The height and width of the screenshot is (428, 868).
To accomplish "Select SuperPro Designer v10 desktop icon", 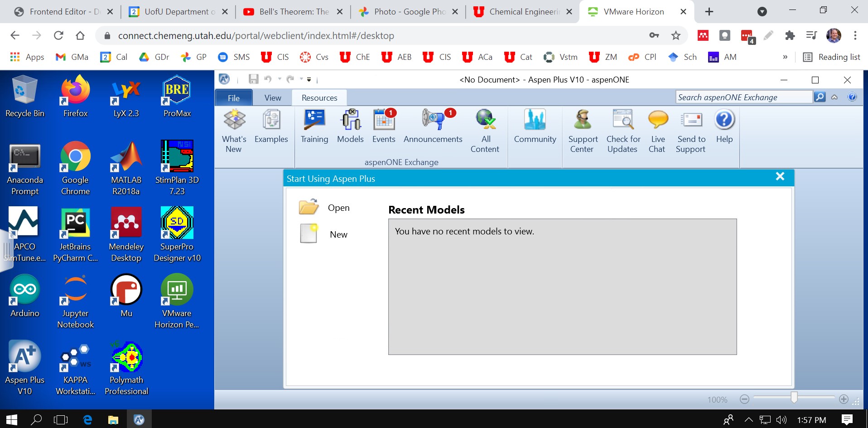I will coord(177,235).
